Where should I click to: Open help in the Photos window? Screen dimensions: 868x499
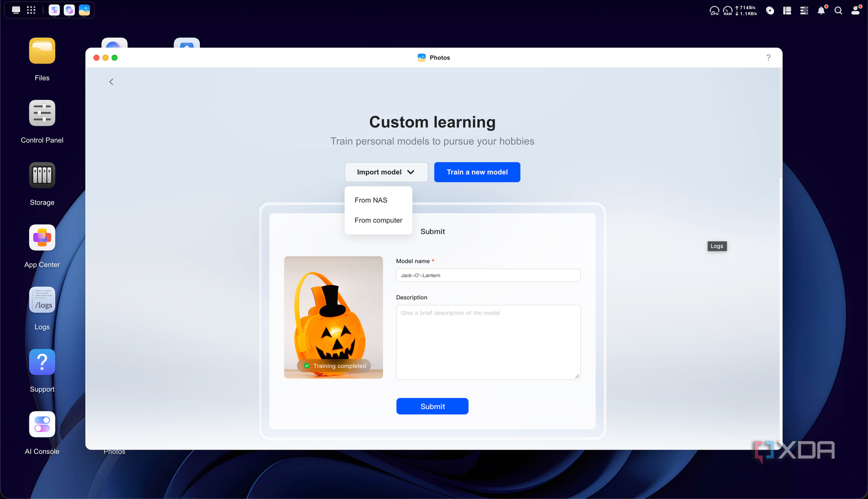(768, 58)
